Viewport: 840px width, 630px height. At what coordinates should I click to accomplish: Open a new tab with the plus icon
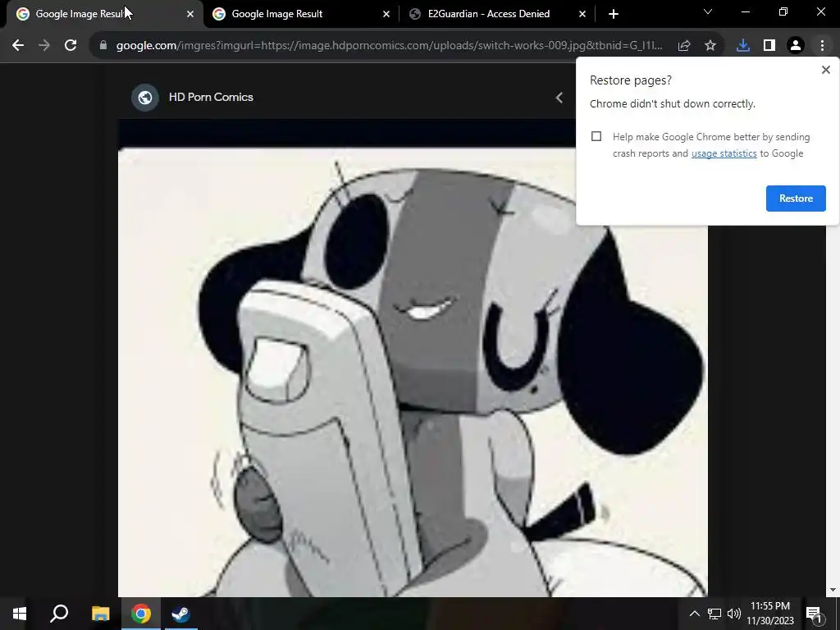coord(614,14)
